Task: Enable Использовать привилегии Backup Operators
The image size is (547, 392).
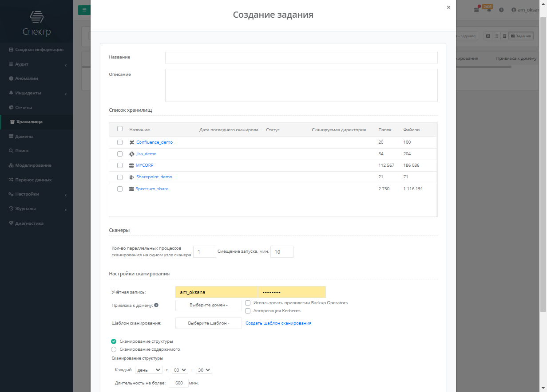Action: point(248,303)
